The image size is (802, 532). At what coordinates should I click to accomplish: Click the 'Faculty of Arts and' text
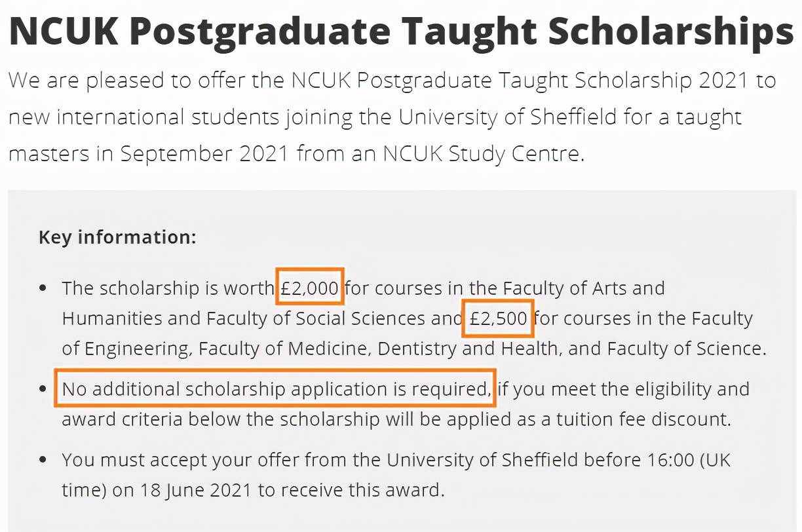583,288
